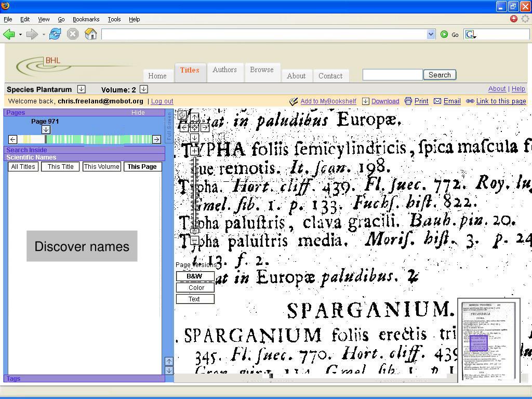Switch page version to B&W
This screenshot has height=399, width=532.
coord(195,276)
